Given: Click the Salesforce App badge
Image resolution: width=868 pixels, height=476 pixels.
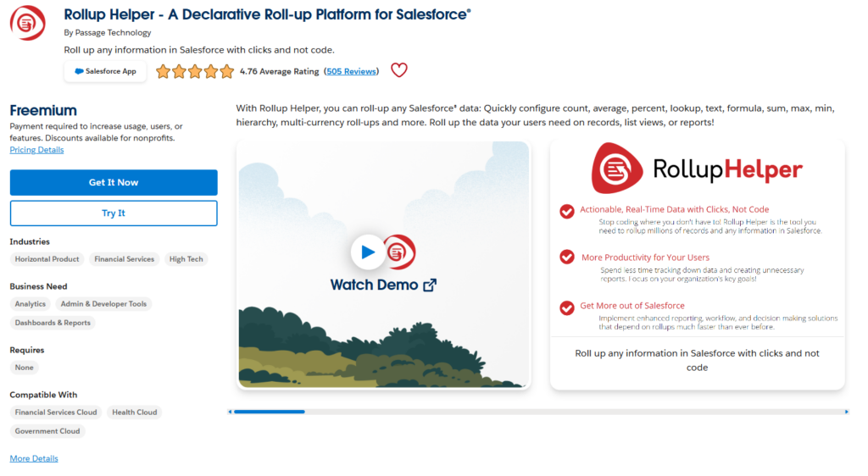Looking at the screenshot, I should coord(105,71).
